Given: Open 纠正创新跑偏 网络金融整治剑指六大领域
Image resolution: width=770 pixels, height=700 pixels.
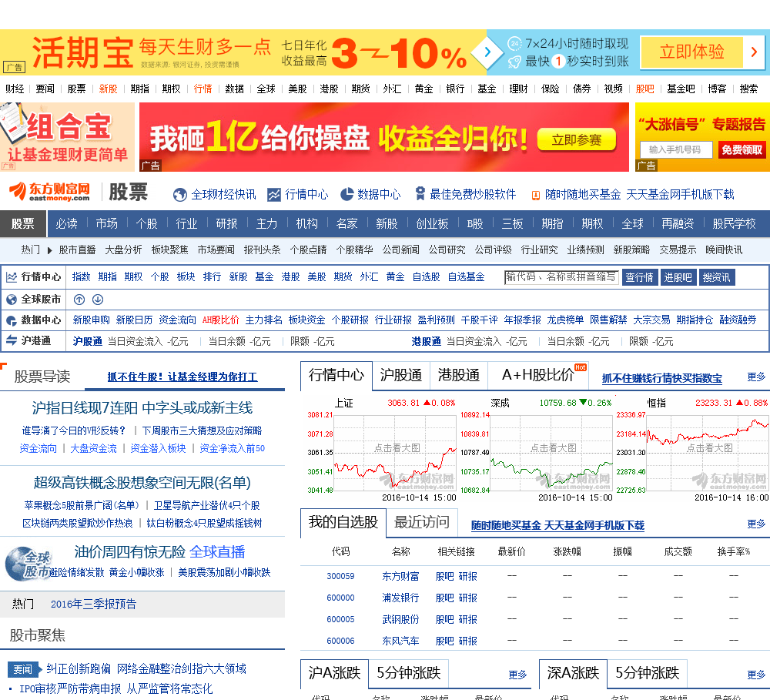Looking at the screenshot, I should 146,668.
